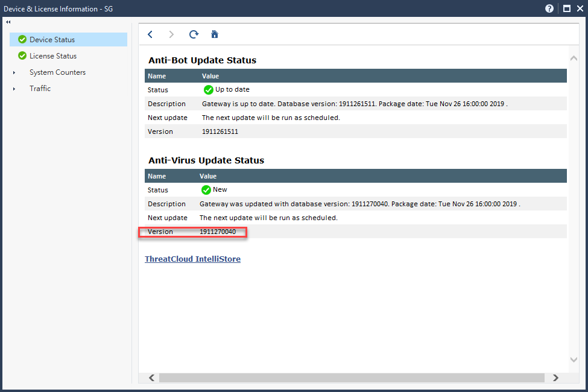Click the green checkmark next to New
The image size is (588, 392).
pos(206,190)
